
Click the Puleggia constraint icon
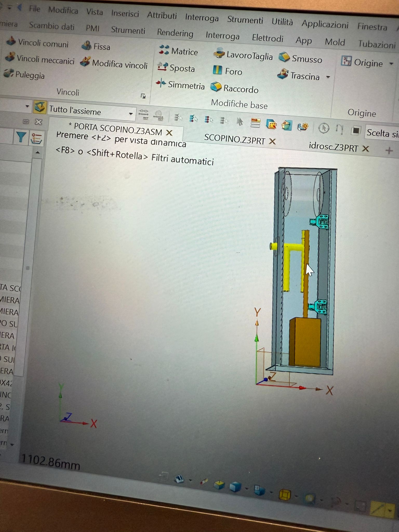[x=9, y=74]
